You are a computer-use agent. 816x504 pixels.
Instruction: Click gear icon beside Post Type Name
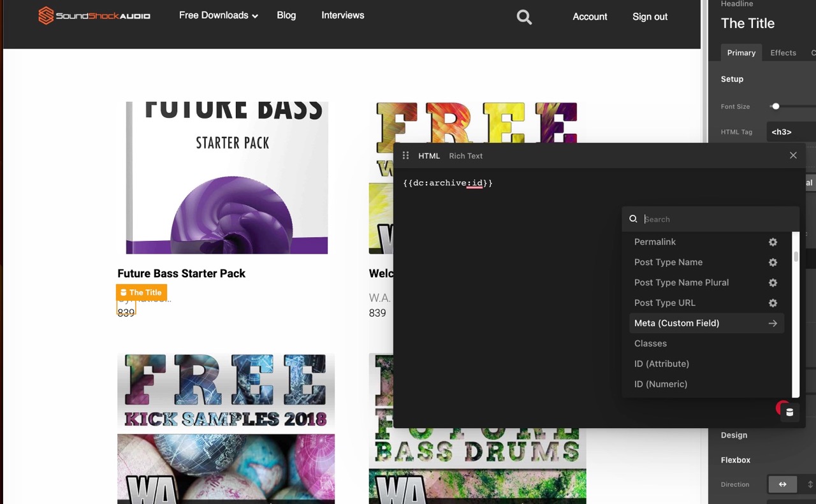[x=773, y=263]
